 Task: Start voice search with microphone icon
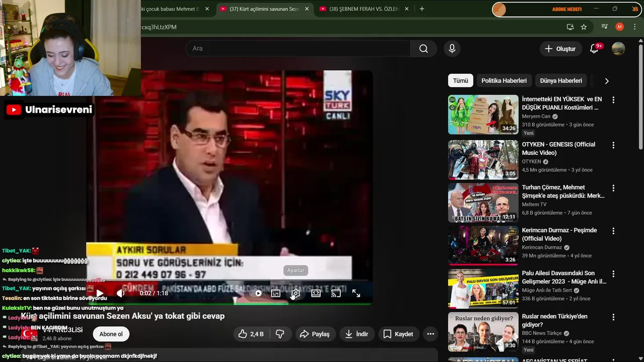coord(452,48)
